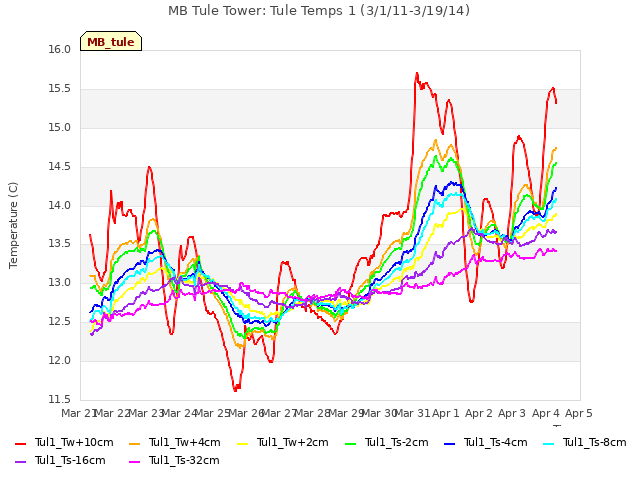Click the 15.0 y-axis tick label
The image size is (640, 480).
[x=60, y=128]
